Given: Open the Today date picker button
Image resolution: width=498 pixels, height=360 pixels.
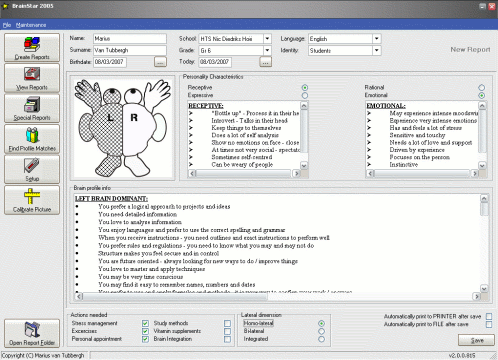Looking at the screenshot, I should [265, 62].
